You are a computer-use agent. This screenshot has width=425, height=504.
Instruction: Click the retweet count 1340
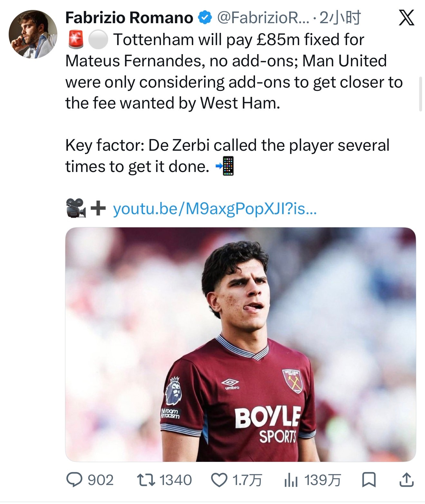point(176,480)
